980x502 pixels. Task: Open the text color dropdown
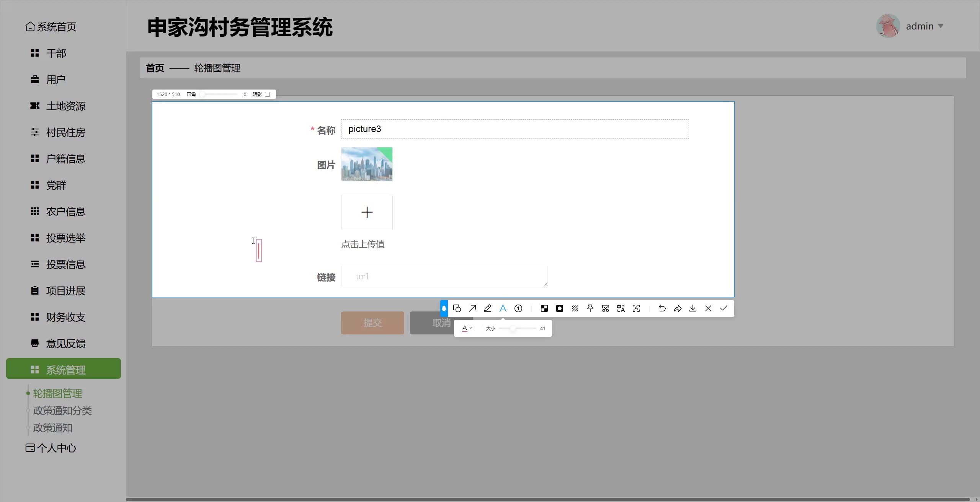point(467,328)
